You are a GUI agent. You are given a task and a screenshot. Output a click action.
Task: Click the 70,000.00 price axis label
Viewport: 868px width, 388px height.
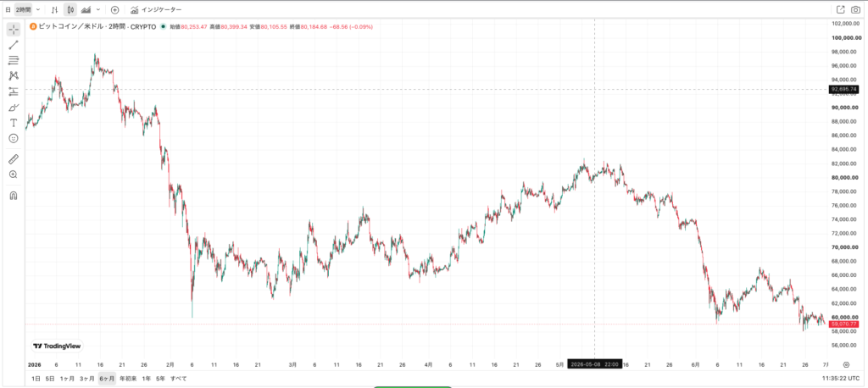click(x=844, y=247)
